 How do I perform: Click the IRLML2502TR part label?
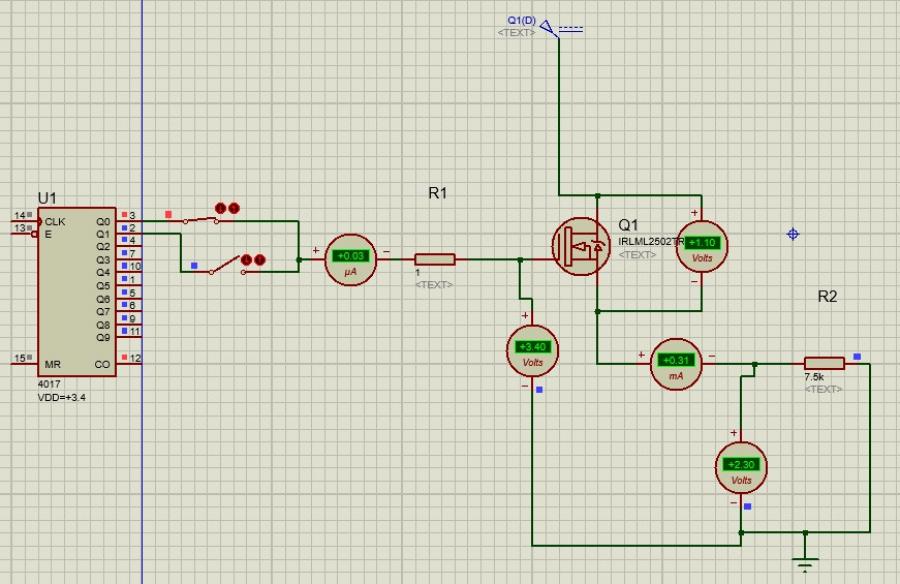(x=650, y=242)
